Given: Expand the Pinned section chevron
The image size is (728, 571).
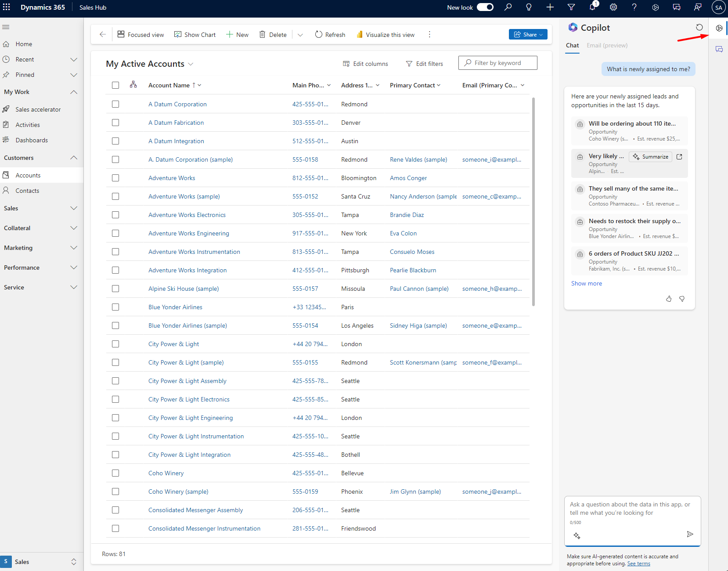Looking at the screenshot, I should click(x=74, y=75).
